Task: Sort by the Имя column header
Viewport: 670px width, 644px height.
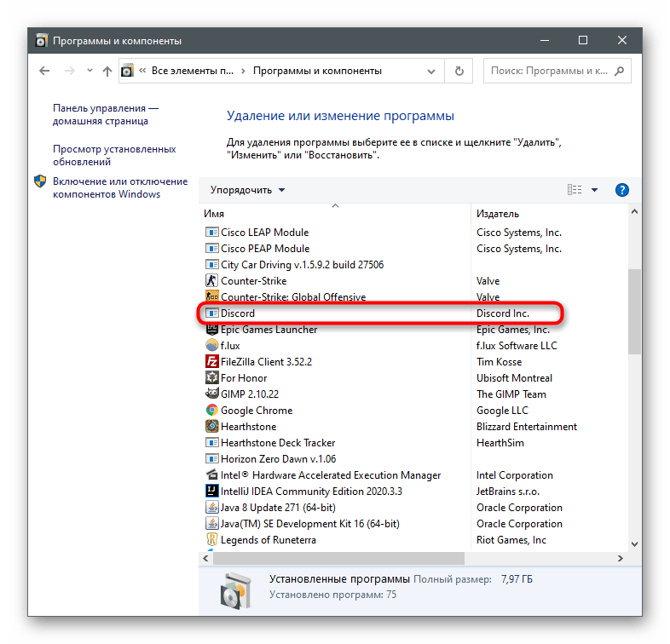Action: [x=334, y=214]
